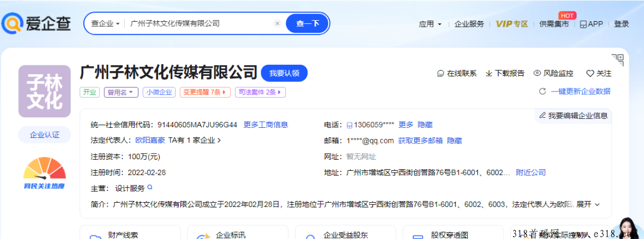Open the 查企业 search type dropdown
This screenshot has height=239, width=644.
[x=105, y=23]
